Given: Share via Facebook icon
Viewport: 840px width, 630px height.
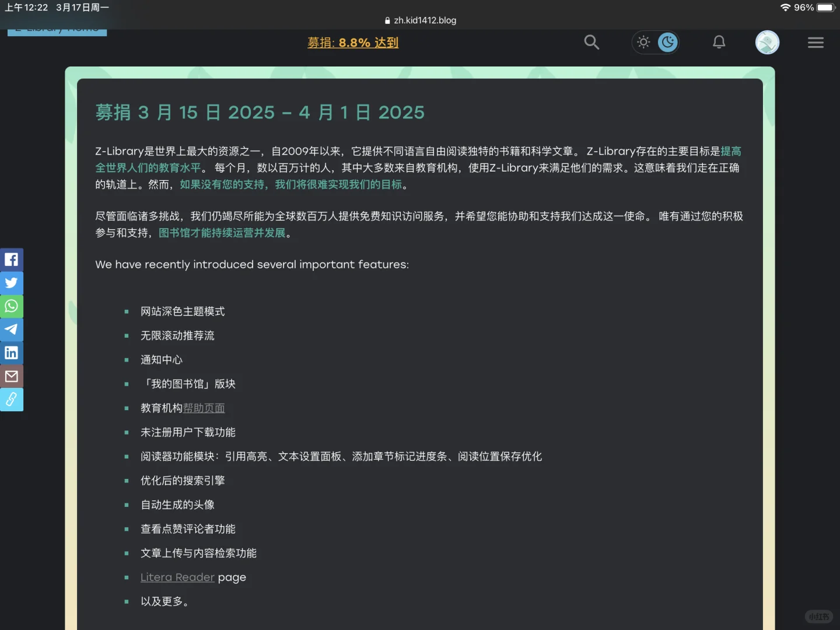Looking at the screenshot, I should (11, 260).
